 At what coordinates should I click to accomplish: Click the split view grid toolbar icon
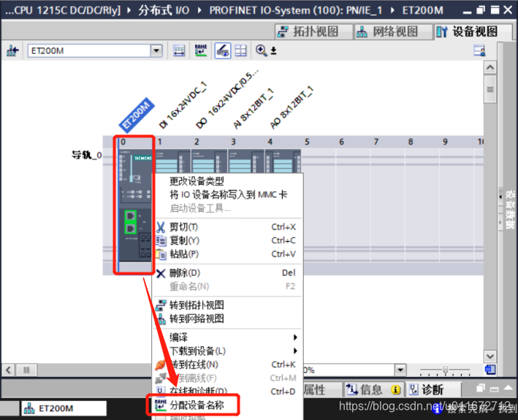tap(240, 51)
